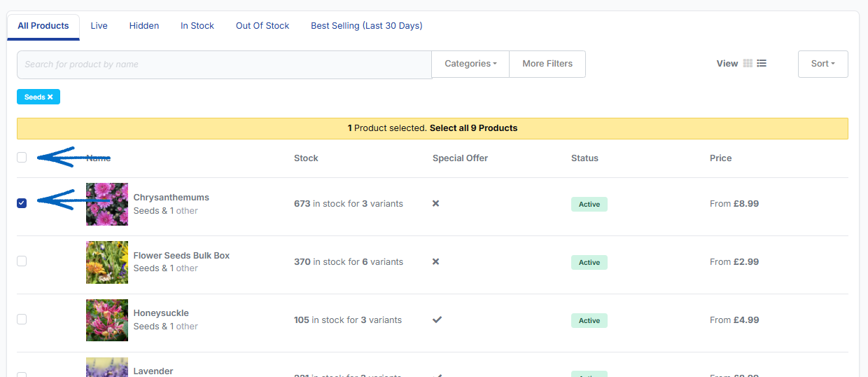Image resolution: width=868 pixels, height=377 pixels.
Task: Switch to grid view icon
Action: pos(748,64)
